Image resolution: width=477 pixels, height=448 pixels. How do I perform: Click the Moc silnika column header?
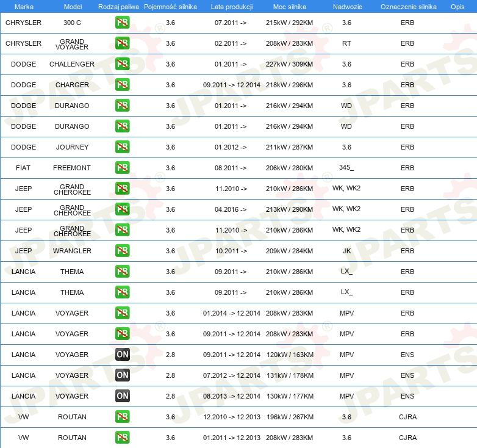pos(289,6)
